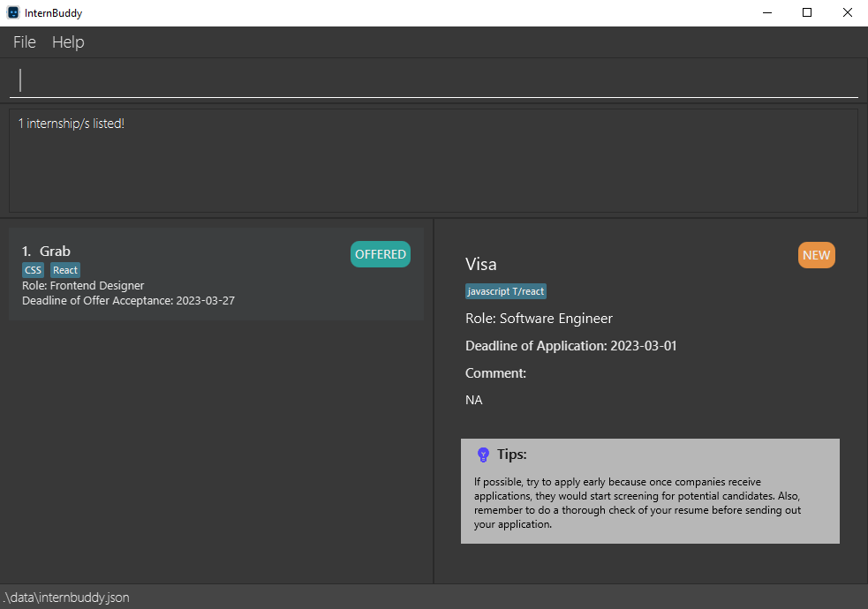Minimize the InternBuddy window
Screen dimensions: 868x609
coord(767,12)
